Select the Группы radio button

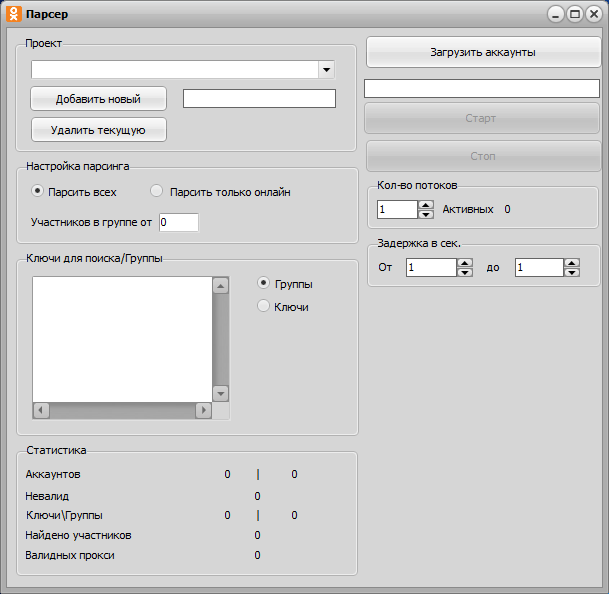click(264, 283)
